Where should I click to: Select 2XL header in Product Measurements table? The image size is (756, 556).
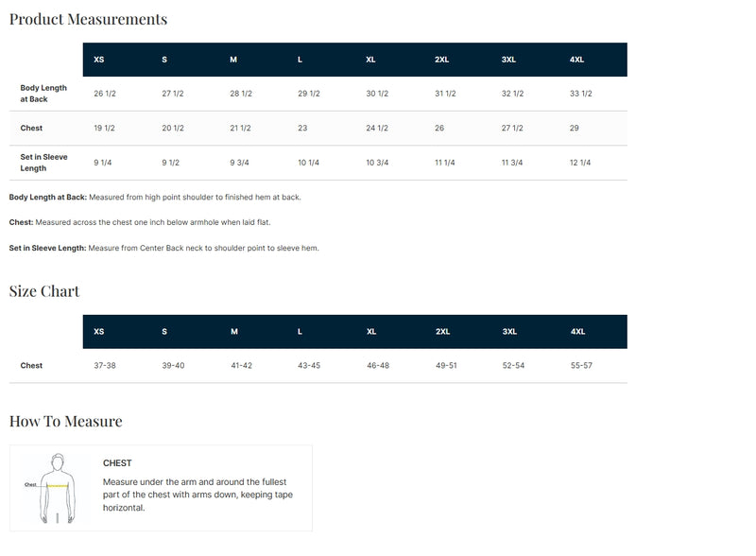click(441, 60)
